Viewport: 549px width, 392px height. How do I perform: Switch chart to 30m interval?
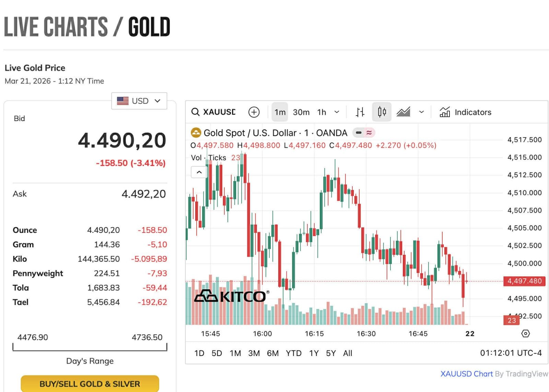point(301,112)
